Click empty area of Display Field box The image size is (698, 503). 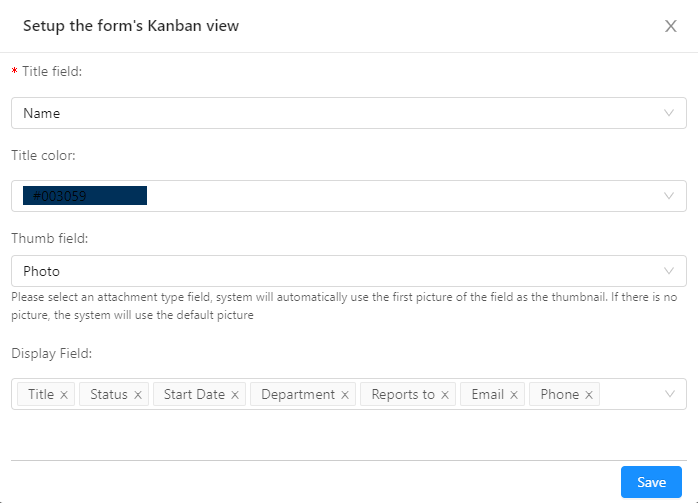pyautogui.click(x=630, y=394)
